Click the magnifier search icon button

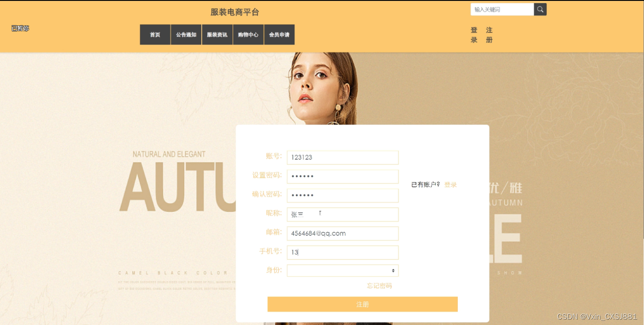[x=540, y=9]
